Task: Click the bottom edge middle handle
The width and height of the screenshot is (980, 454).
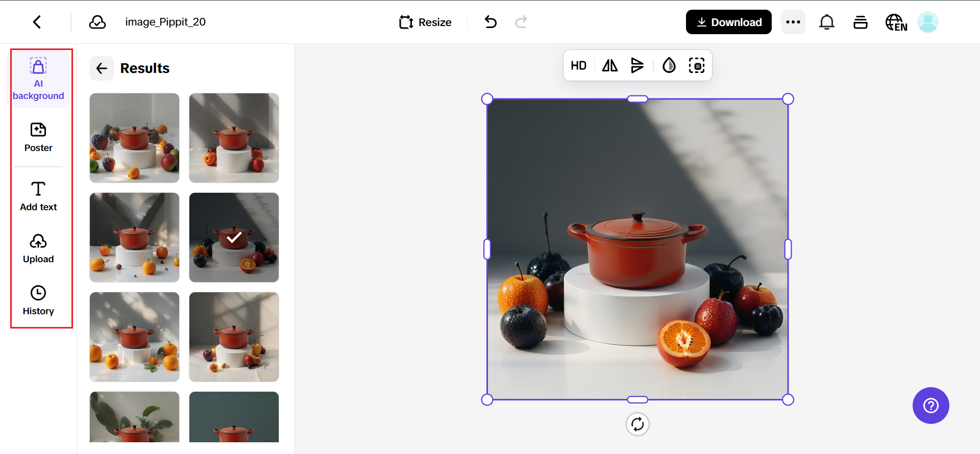Action: [638, 399]
